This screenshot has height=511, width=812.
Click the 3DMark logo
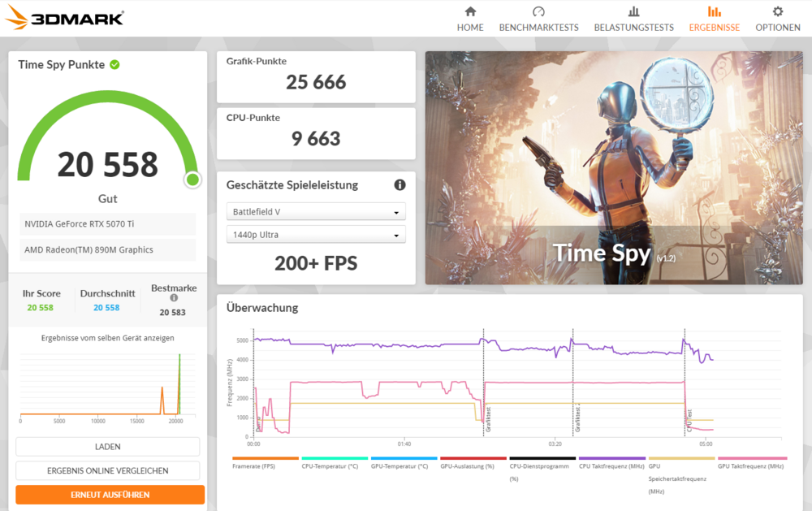coord(65,17)
